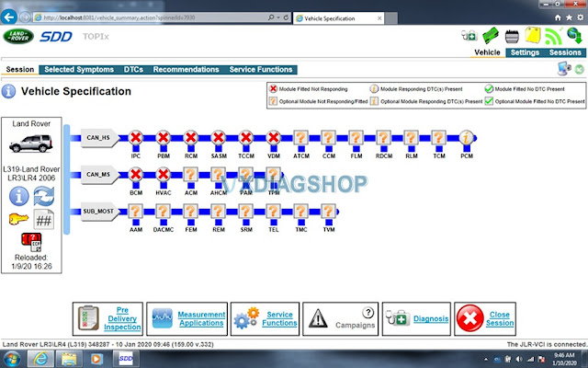Click the TVM module icon
The width and height of the screenshot is (588, 368).
click(329, 212)
